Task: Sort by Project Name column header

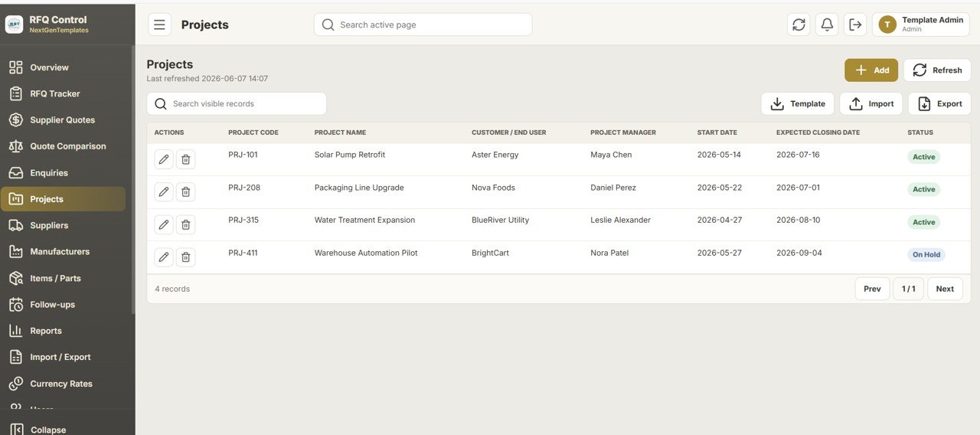Action: pos(340,132)
